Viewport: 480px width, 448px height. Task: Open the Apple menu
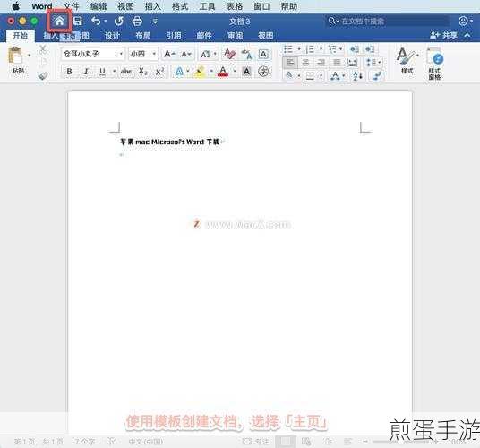15,6
